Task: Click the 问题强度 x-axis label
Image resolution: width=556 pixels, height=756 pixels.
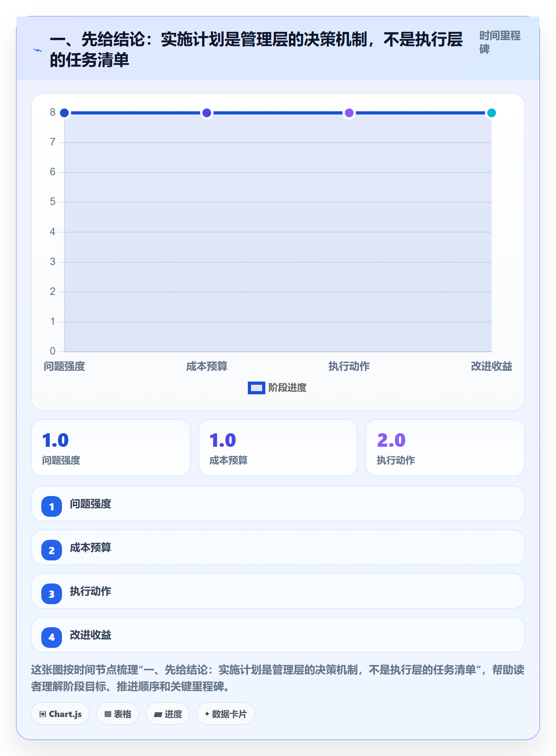Action: click(64, 366)
